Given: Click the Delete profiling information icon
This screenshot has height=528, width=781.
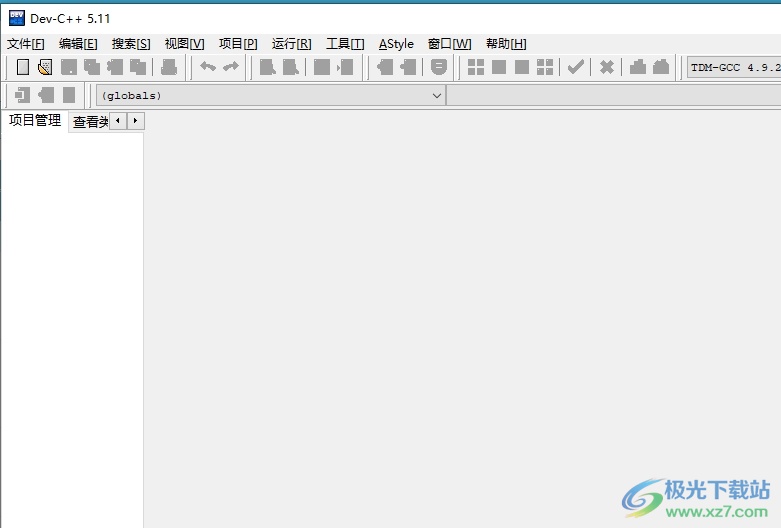Looking at the screenshot, I should click(661, 67).
